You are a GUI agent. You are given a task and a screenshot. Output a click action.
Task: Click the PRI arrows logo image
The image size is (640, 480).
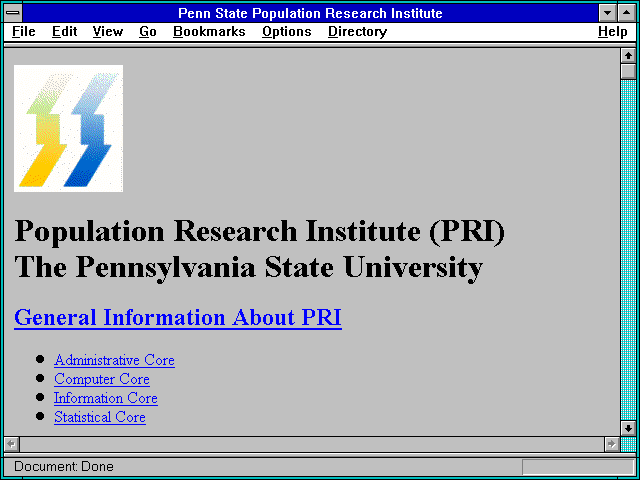coord(69,128)
